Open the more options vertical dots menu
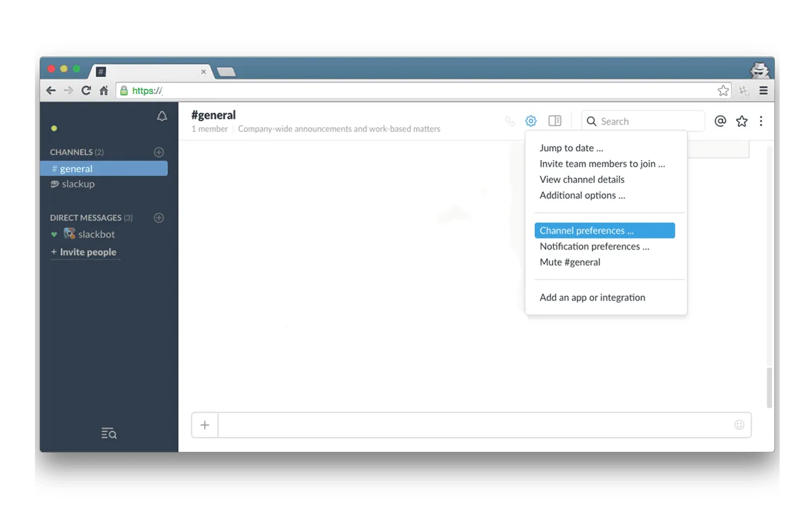 click(x=761, y=121)
